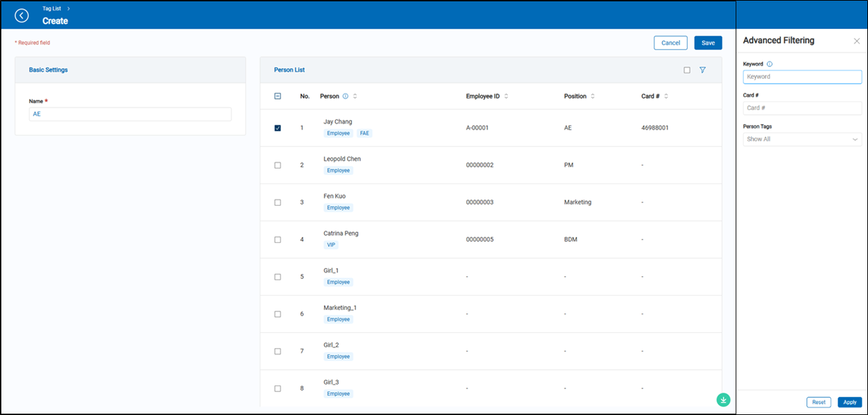The width and height of the screenshot is (868, 415).
Task: Click the Card # filter input field
Action: (x=802, y=108)
